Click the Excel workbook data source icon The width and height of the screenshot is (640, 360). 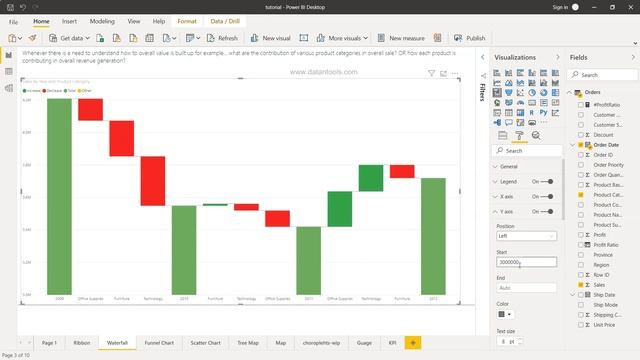pyautogui.click(x=100, y=38)
